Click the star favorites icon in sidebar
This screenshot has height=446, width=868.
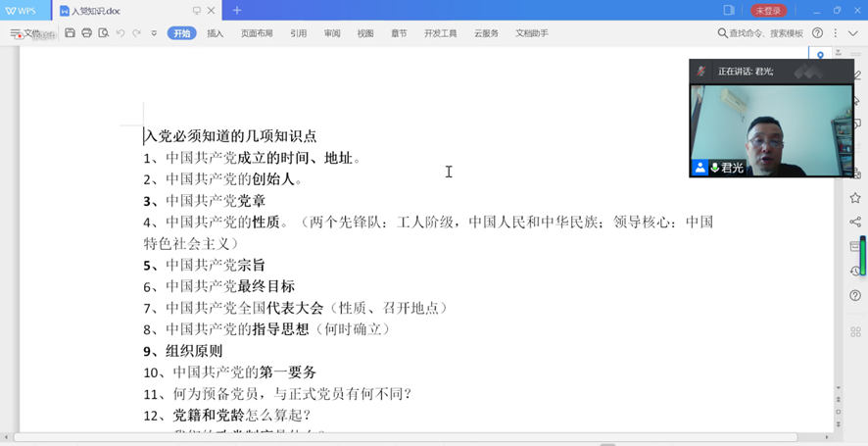point(855,198)
